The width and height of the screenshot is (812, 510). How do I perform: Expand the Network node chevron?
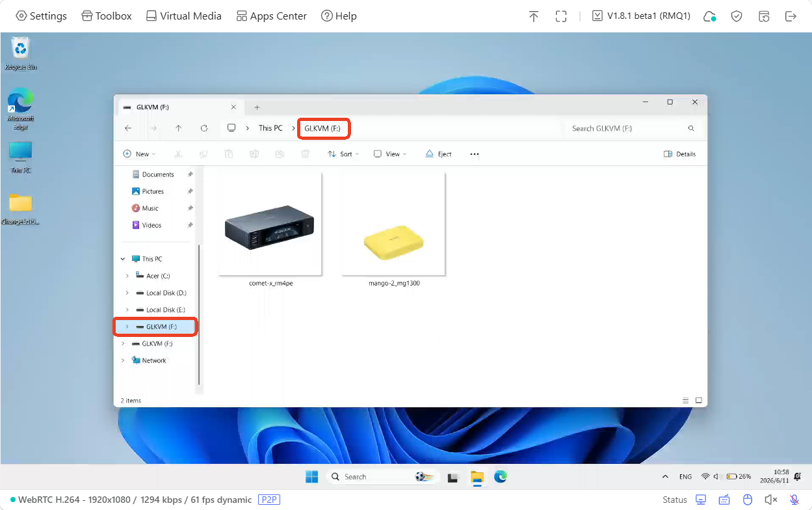123,360
